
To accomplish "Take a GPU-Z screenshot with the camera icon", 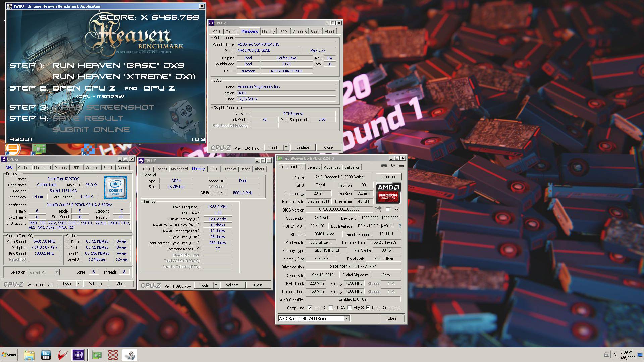I will click(x=384, y=166).
